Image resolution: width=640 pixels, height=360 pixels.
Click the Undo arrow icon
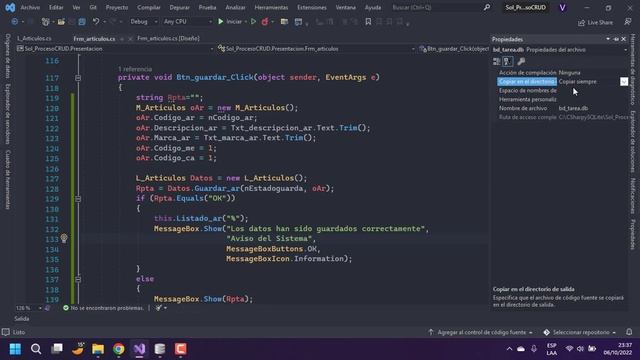pos(96,21)
